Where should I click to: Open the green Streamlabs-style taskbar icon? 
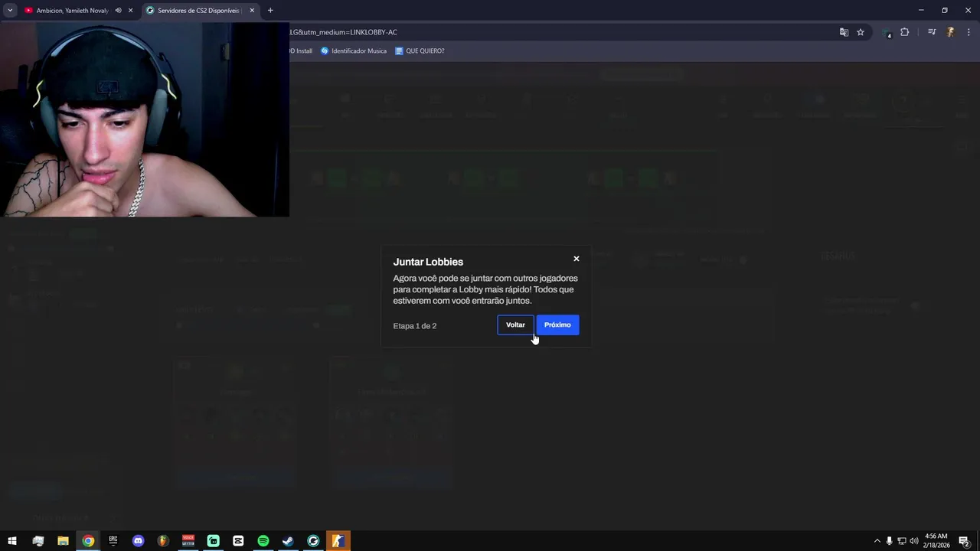(x=213, y=541)
